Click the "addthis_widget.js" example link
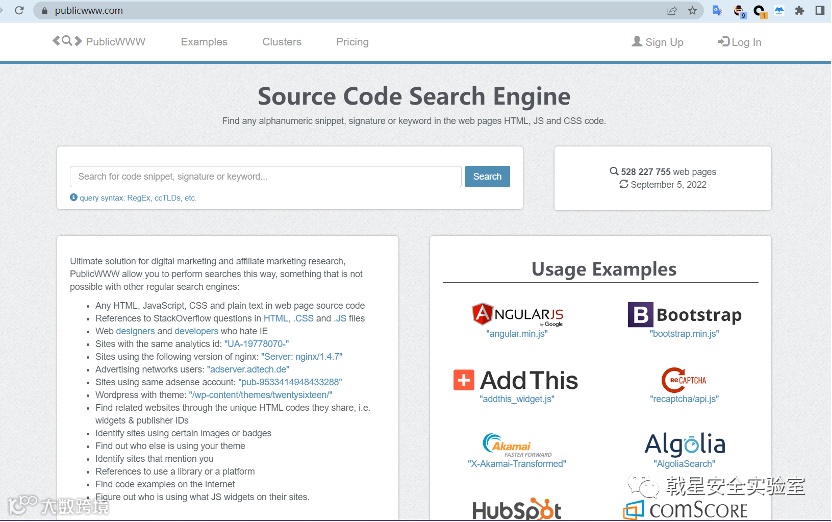This screenshot has width=832, height=522. click(x=517, y=399)
